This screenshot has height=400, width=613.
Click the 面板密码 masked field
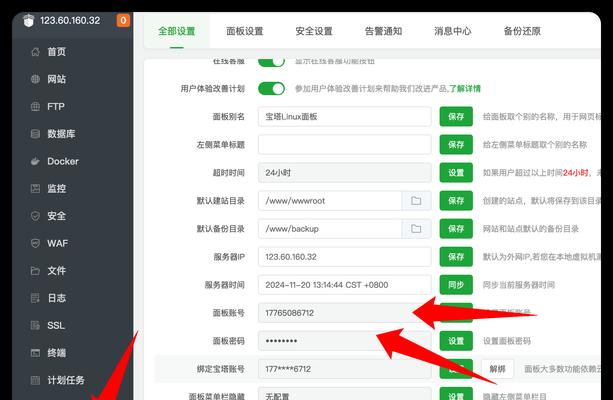(x=344, y=341)
